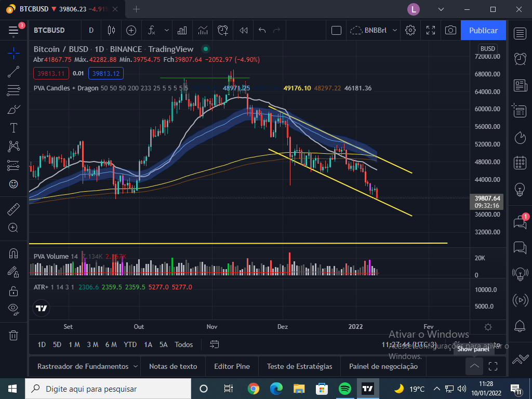Click the go to date icon
The width and height of the screenshot is (532, 399).
[x=214, y=344]
